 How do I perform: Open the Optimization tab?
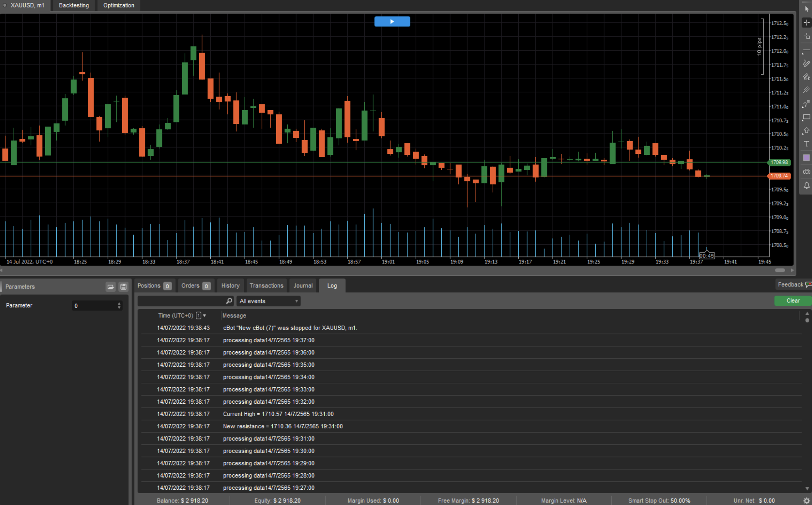tap(119, 5)
